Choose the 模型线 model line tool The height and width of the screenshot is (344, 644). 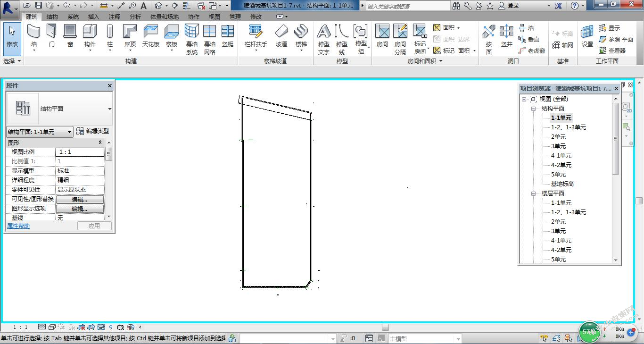tap(342, 40)
